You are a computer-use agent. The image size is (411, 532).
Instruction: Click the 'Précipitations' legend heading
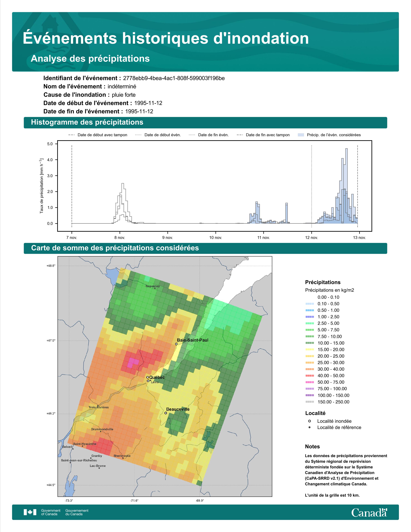click(323, 282)
